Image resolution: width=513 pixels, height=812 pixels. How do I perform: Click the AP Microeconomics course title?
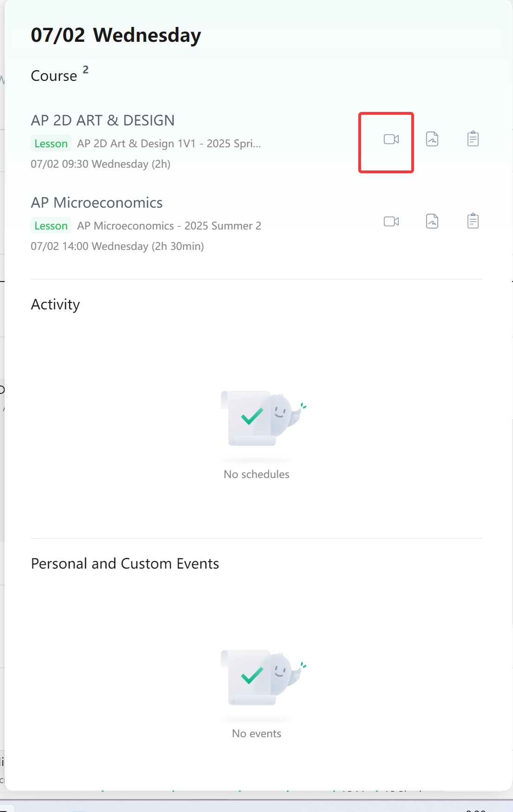coord(97,203)
